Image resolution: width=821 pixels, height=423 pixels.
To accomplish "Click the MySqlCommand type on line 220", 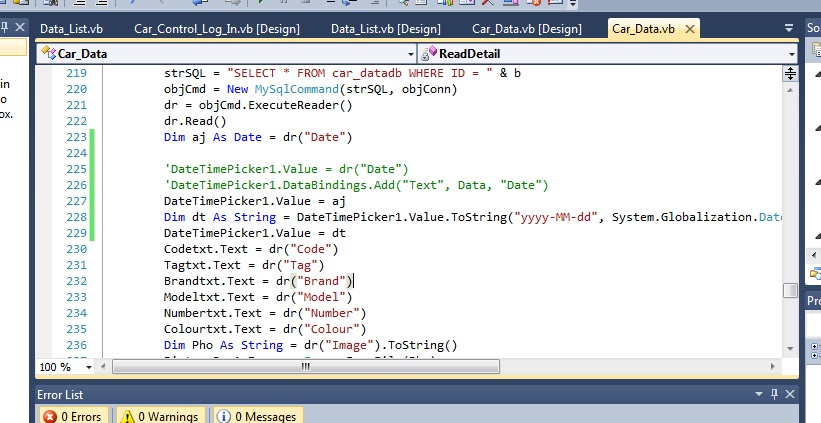I will 296,90.
